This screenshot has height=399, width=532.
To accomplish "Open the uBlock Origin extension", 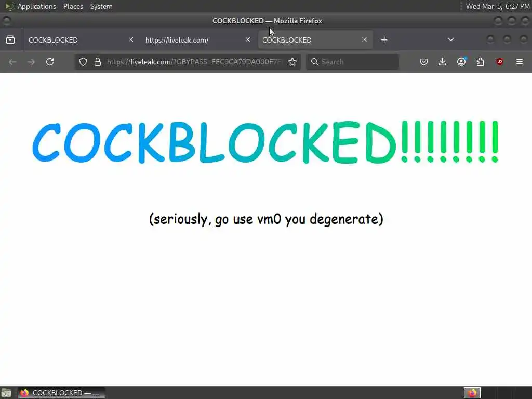I will point(499,62).
